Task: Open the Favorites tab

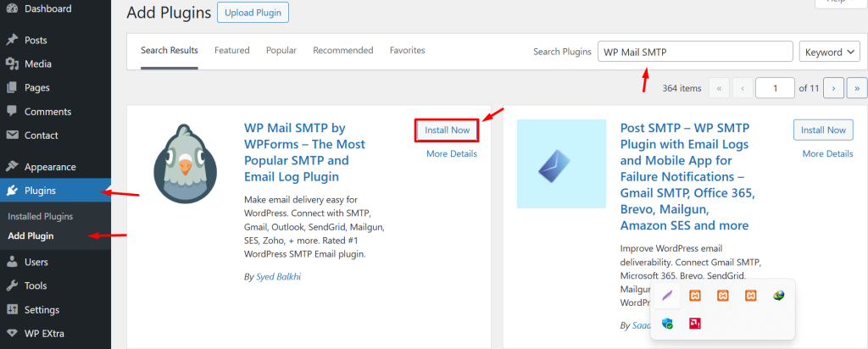Action: pos(408,50)
